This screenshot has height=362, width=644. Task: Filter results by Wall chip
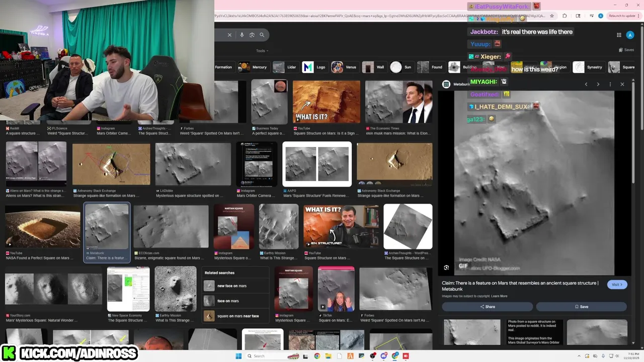click(374, 67)
